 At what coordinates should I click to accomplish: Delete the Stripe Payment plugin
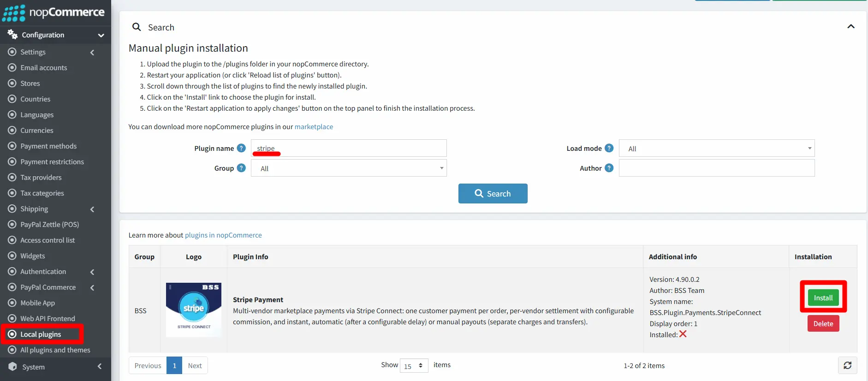823,323
